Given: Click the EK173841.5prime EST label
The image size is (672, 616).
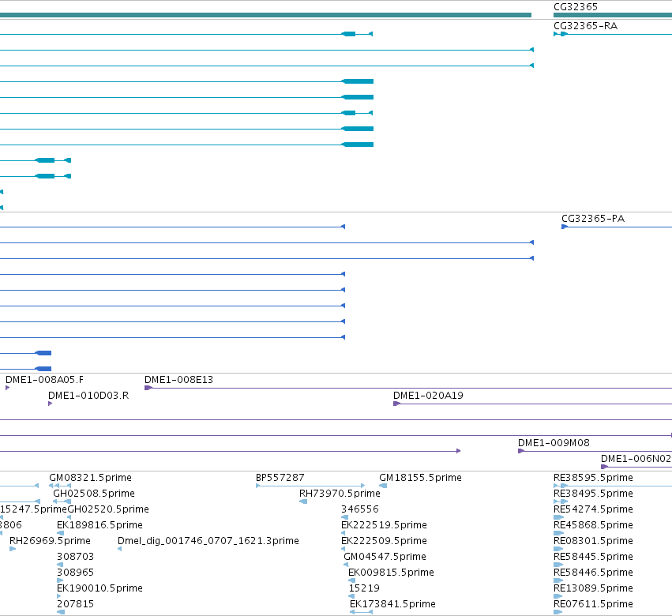Looking at the screenshot, I should click(x=392, y=604).
